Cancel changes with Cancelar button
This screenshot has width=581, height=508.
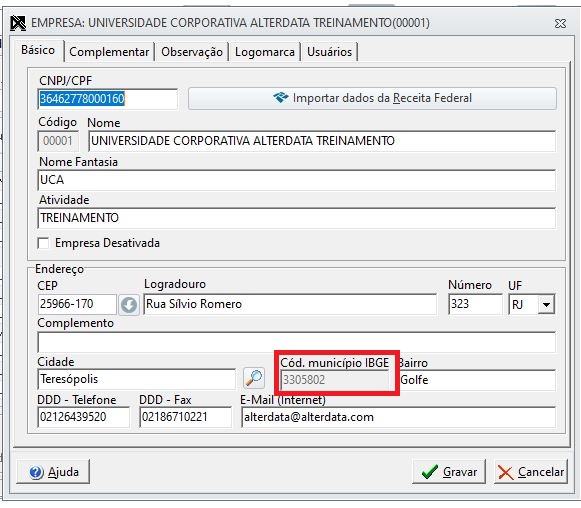click(531, 472)
